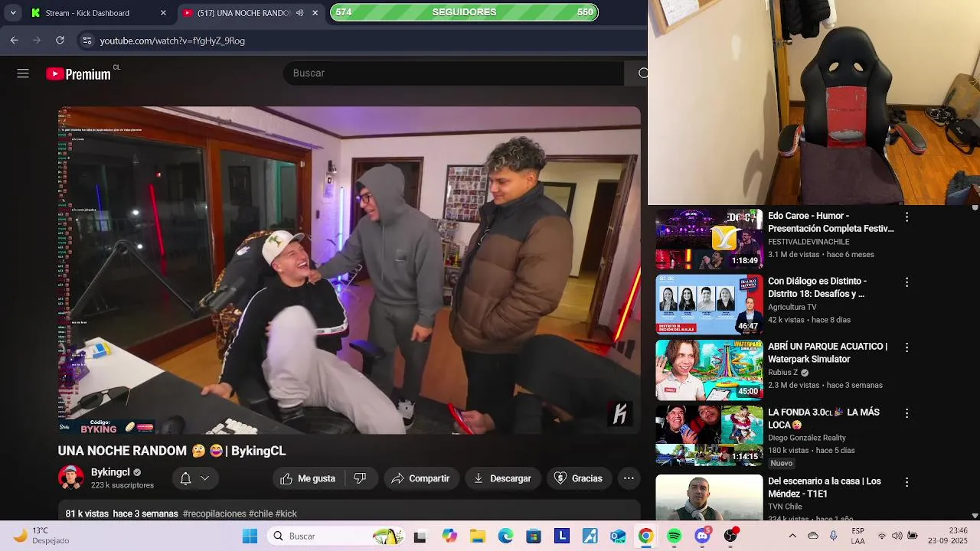Open the Byking channel avatar
Screen dimensions: 980x551
(71, 478)
